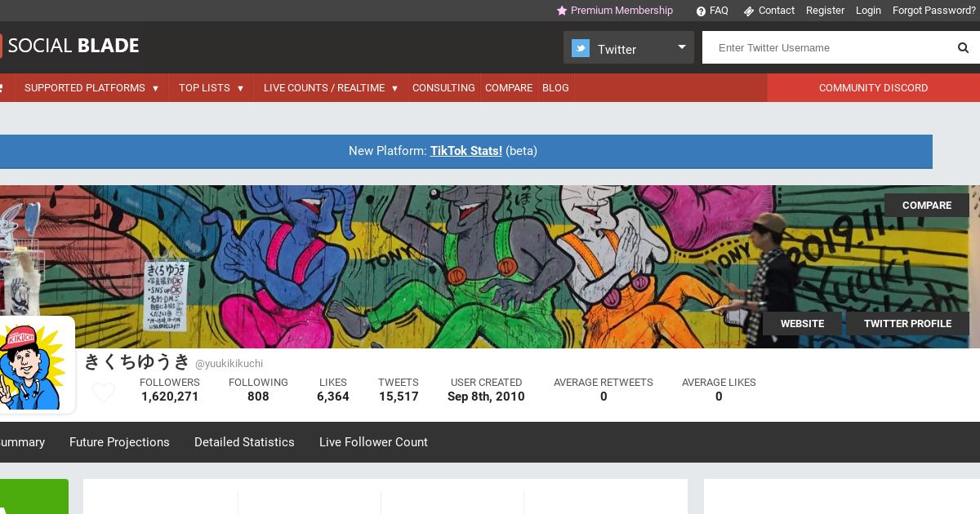Click the Compare button on the banner
The height and width of the screenshot is (514, 980).
(927, 205)
